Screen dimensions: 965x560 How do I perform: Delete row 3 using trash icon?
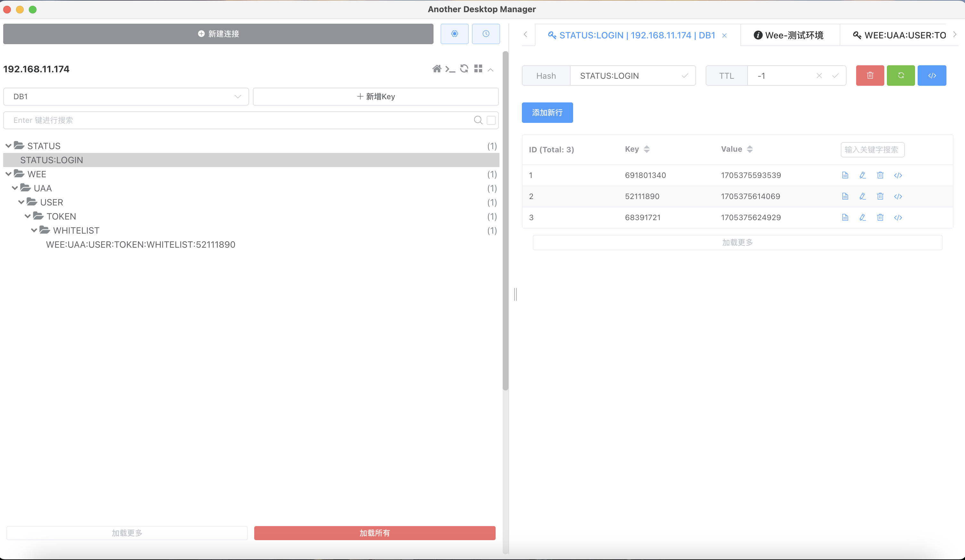click(880, 217)
